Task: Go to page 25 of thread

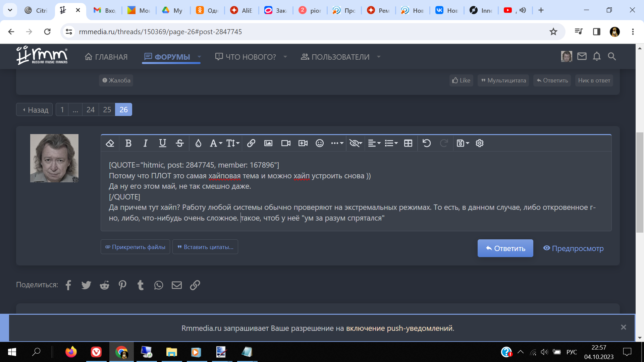Action: tap(107, 110)
